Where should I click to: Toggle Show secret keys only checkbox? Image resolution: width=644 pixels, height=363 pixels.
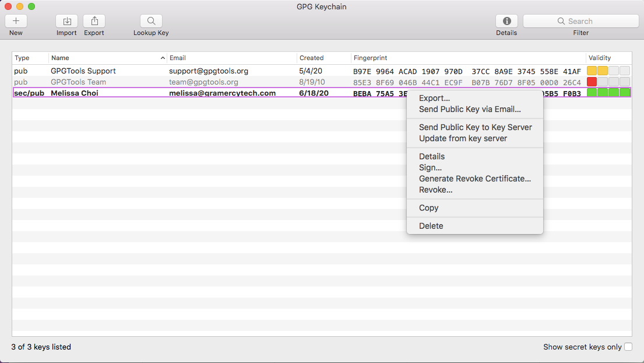tap(628, 347)
